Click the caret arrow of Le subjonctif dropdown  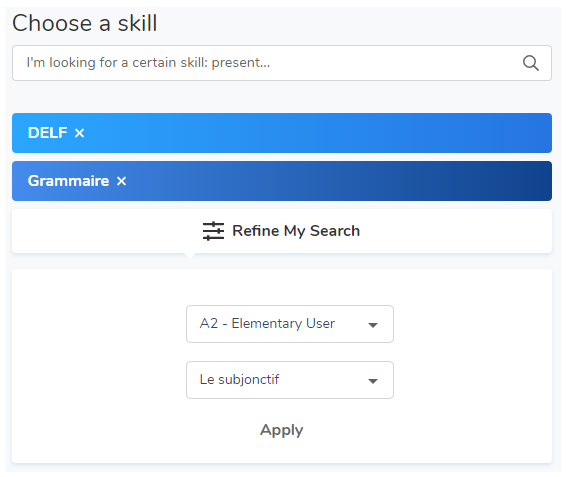373,381
